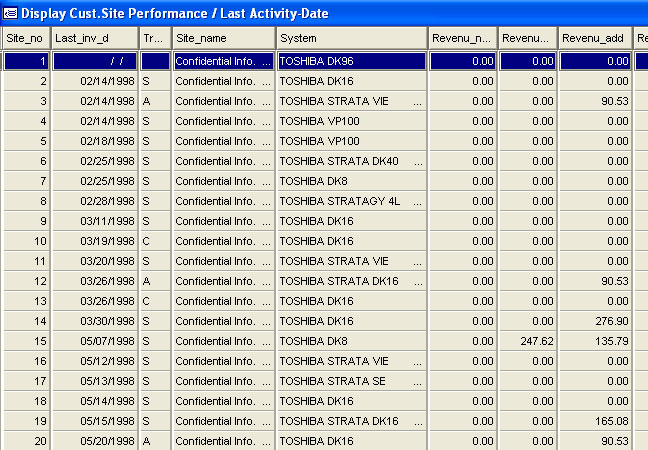Select Site_no cell 14
Viewport: 648px width, 450px height.
tap(27, 321)
